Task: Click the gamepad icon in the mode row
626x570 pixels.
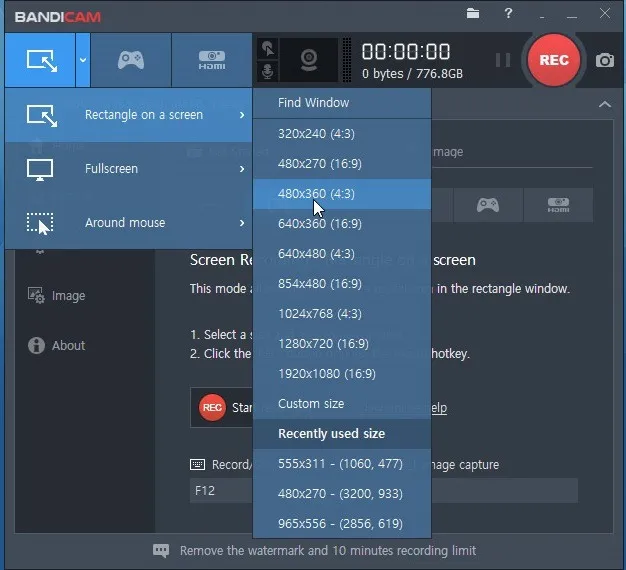Action: point(488,205)
